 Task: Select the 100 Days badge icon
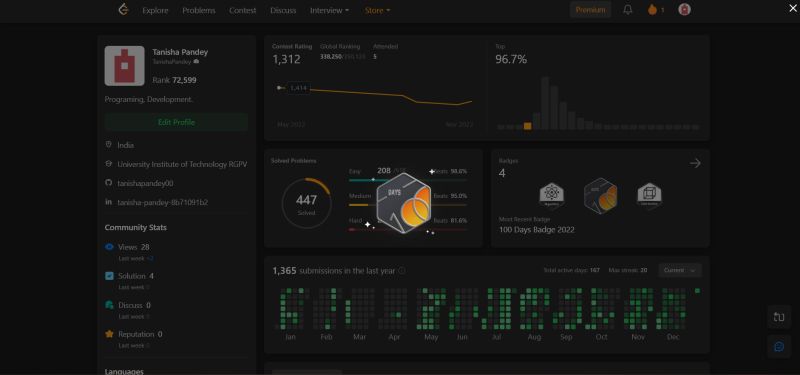click(x=601, y=195)
